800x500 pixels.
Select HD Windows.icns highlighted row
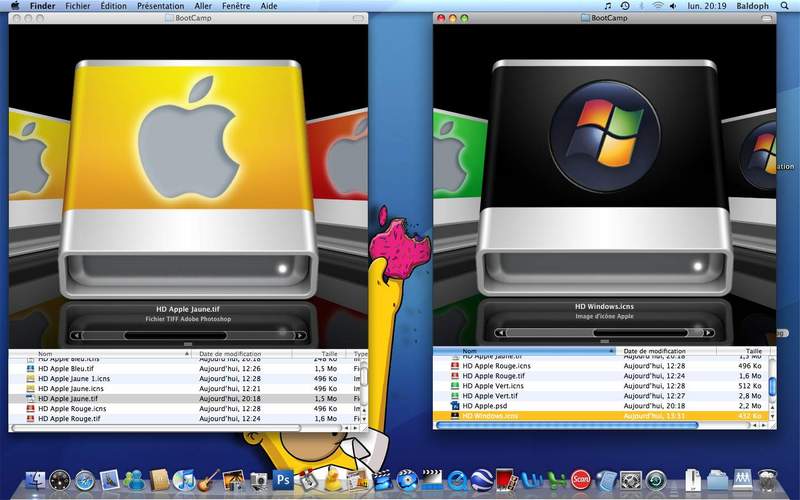click(601, 416)
